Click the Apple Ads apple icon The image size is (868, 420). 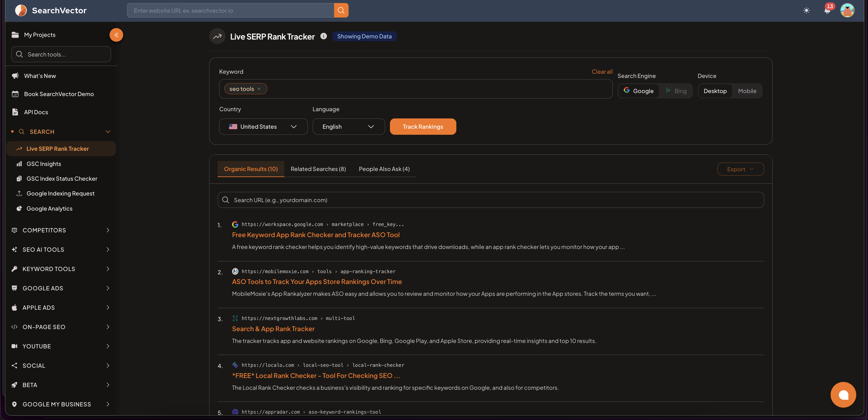[14, 308]
